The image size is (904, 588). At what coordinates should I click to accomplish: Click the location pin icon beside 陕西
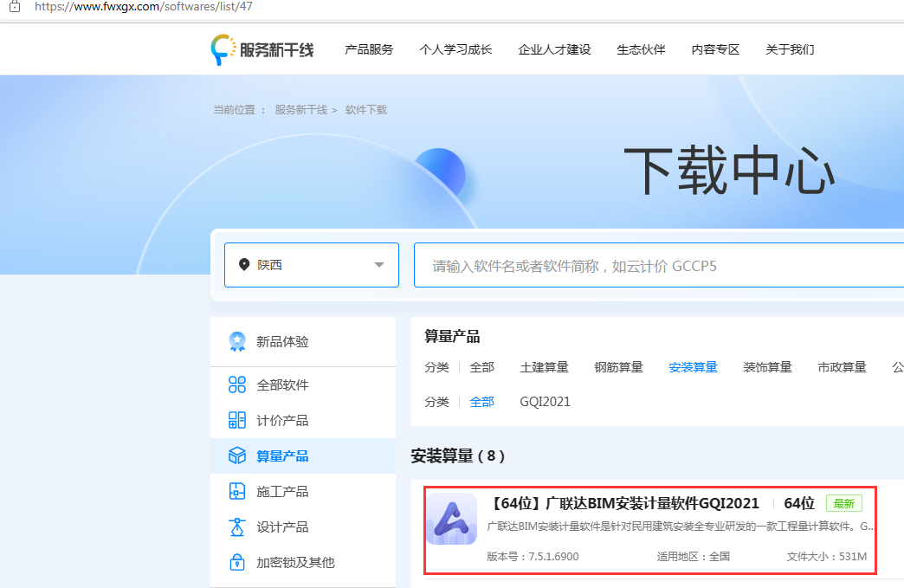244,265
